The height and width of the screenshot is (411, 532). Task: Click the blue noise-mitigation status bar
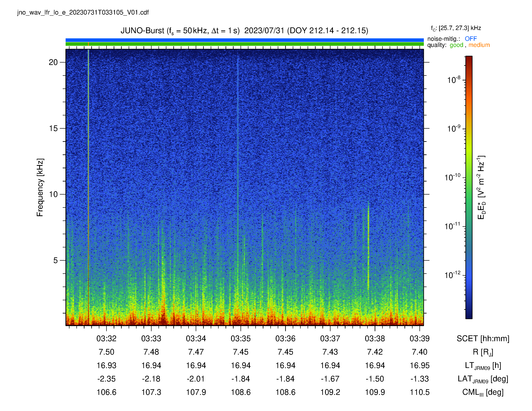tap(245, 40)
